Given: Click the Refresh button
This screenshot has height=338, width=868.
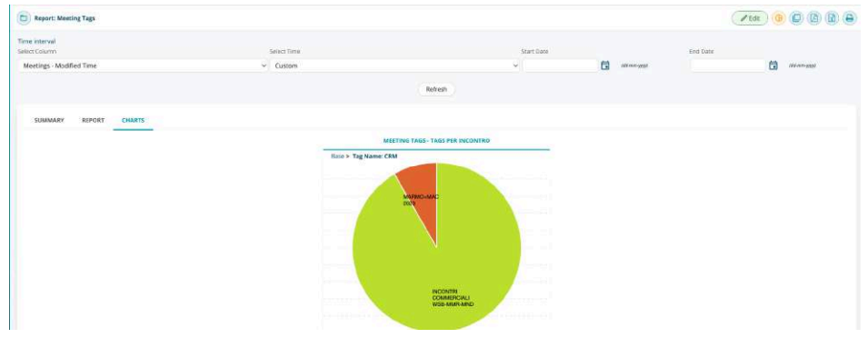Looking at the screenshot, I should coord(436,90).
